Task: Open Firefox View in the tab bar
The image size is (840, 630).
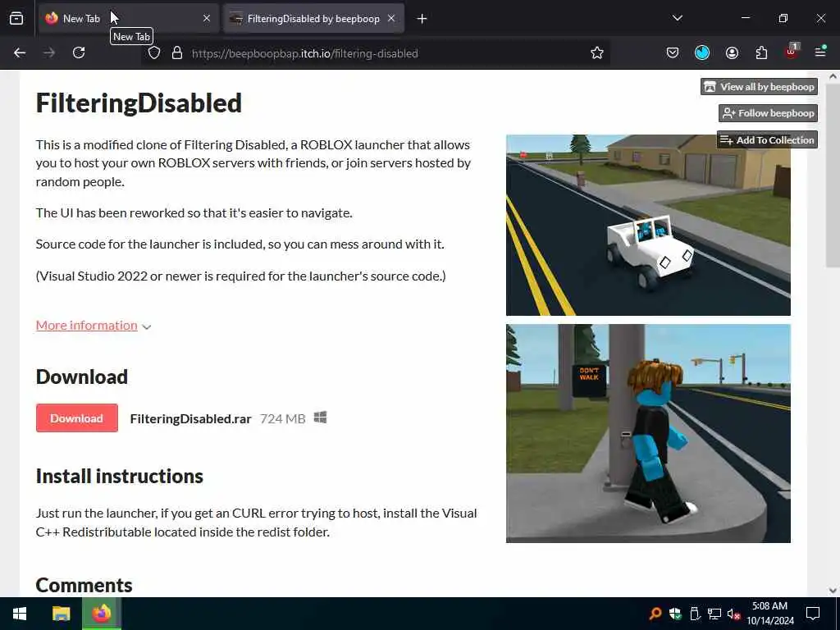Action: click(16, 19)
